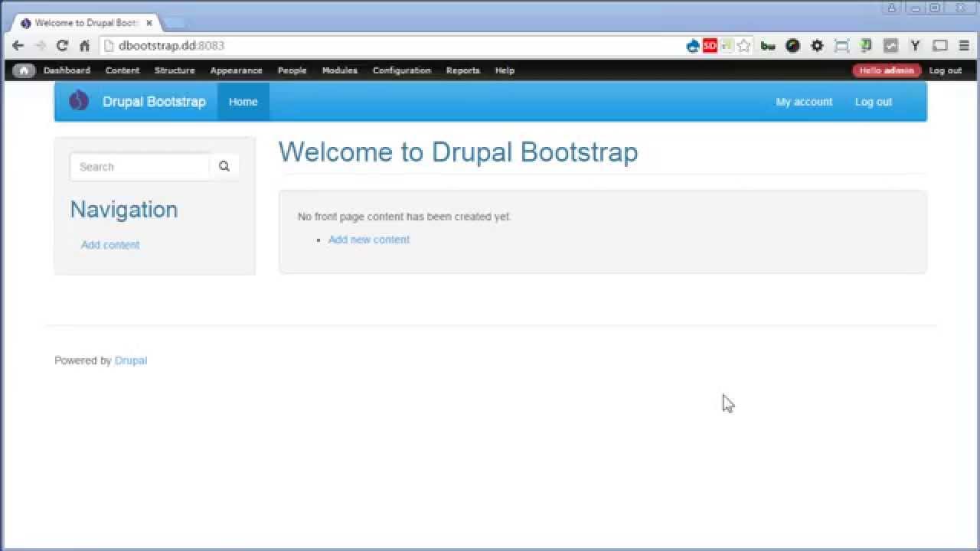Click the screen capture frame extension icon
The height and width of the screenshot is (551, 980).
[x=841, y=46]
